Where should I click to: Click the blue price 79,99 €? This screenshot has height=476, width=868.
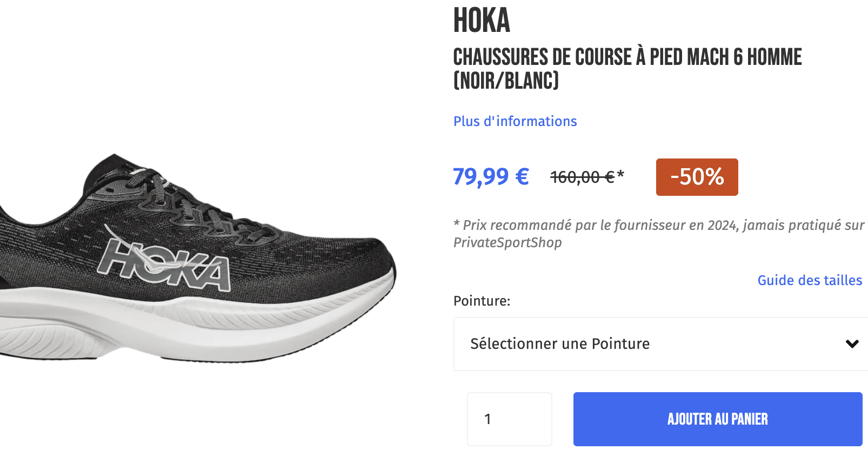click(x=489, y=176)
